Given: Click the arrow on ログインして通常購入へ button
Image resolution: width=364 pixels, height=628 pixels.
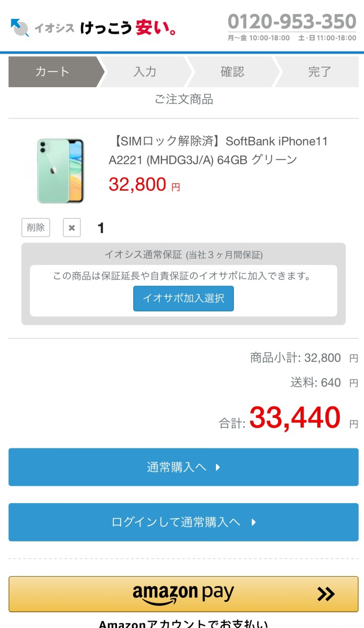Looking at the screenshot, I should coord(254,522).
